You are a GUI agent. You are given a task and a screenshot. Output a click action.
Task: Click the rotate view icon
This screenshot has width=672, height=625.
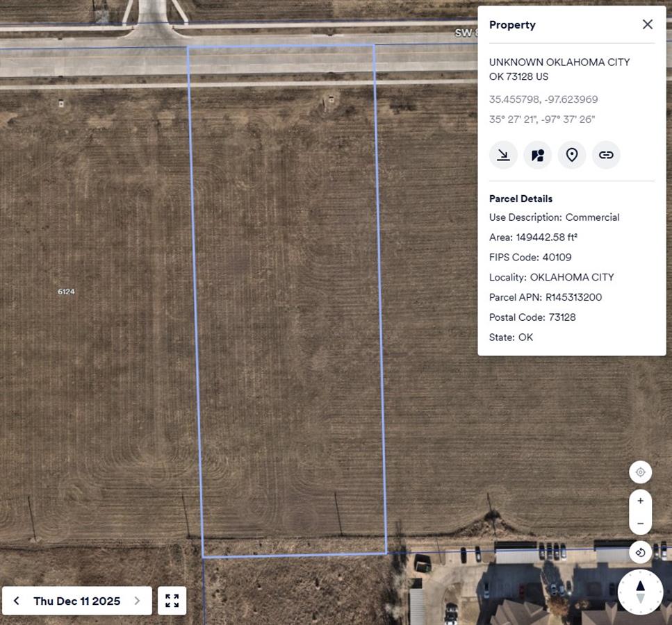coord(640,552)
